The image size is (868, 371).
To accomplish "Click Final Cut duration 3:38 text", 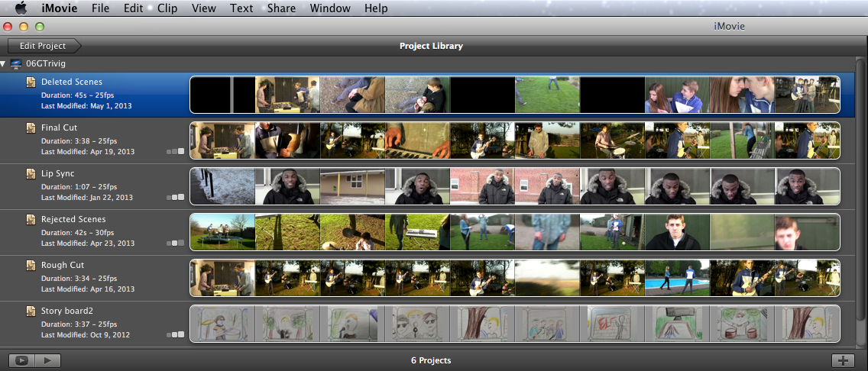I will click(x=79, y=141).
